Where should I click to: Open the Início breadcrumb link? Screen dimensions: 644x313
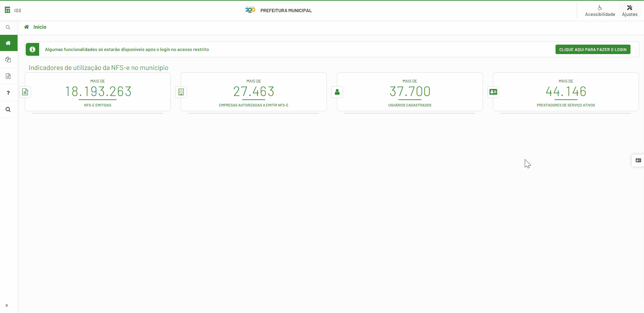point(40,27)
